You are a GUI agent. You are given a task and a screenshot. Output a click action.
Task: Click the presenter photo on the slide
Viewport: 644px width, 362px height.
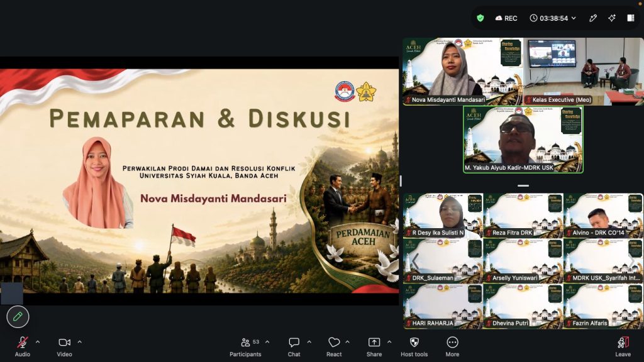(97, 183)
